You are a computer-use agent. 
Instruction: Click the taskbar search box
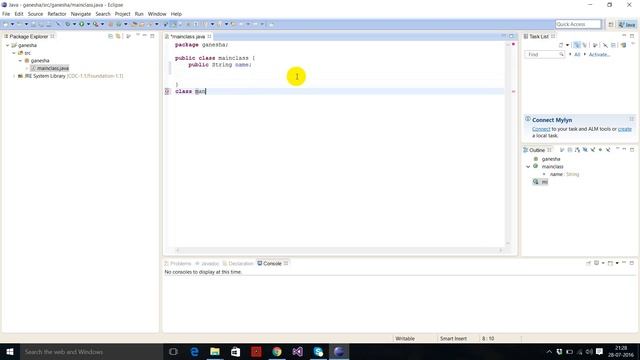(x=91, y=351)
